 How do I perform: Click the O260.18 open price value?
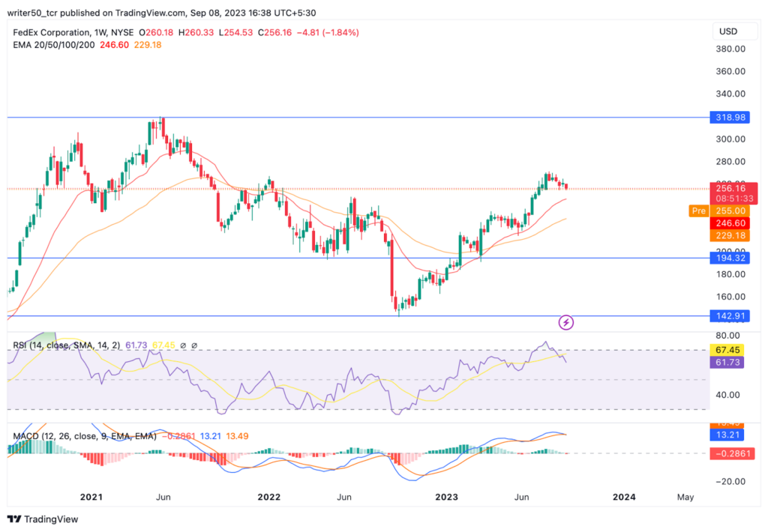point(156,32)
